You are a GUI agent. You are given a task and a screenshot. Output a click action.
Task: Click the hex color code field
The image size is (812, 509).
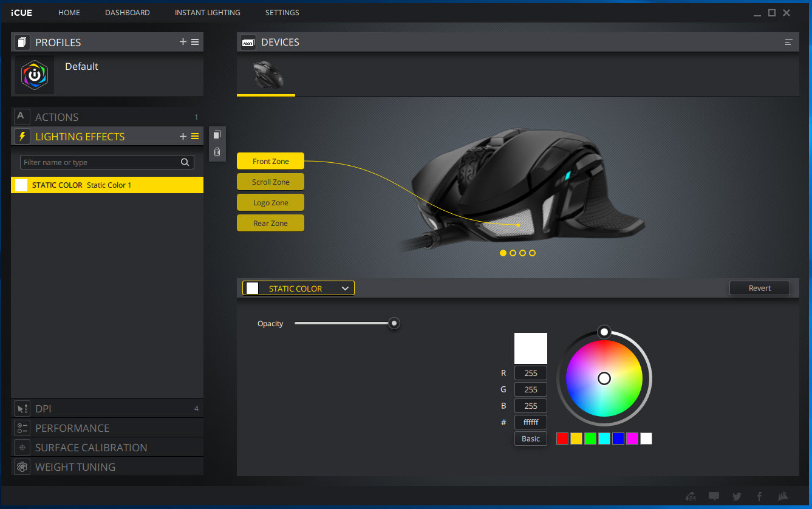(x=531, y=422)
